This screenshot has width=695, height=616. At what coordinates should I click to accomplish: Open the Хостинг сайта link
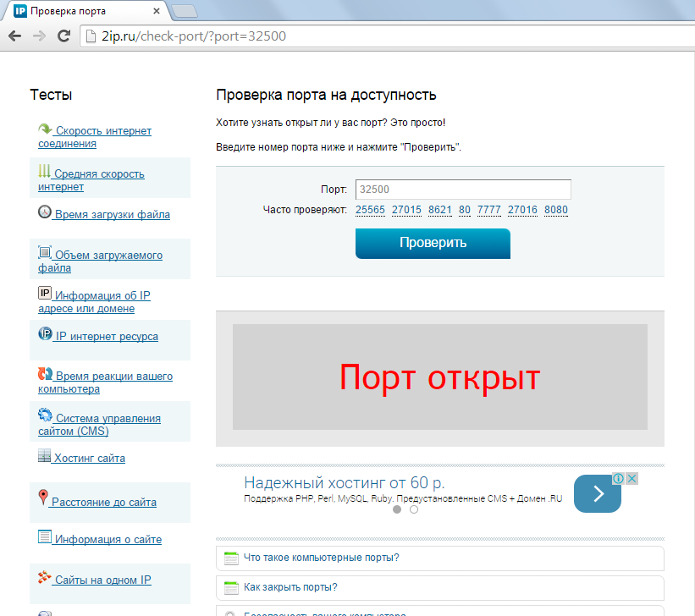click(89, 459)
